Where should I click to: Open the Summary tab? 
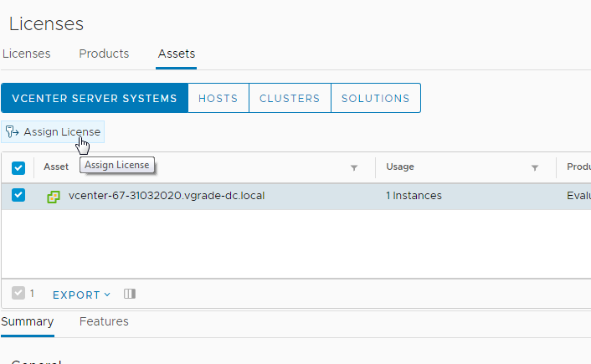(x=28, y=321)
